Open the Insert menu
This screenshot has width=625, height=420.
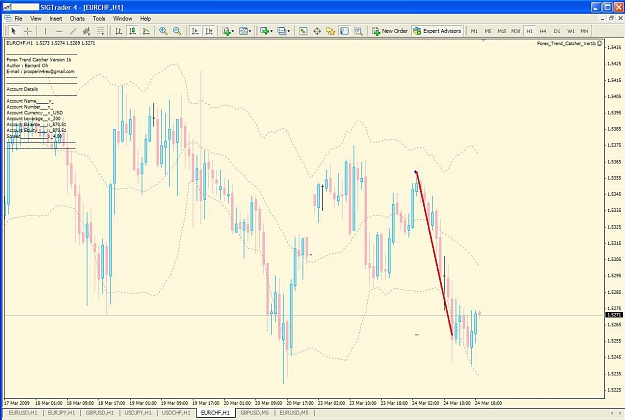[x=56, y=19]
